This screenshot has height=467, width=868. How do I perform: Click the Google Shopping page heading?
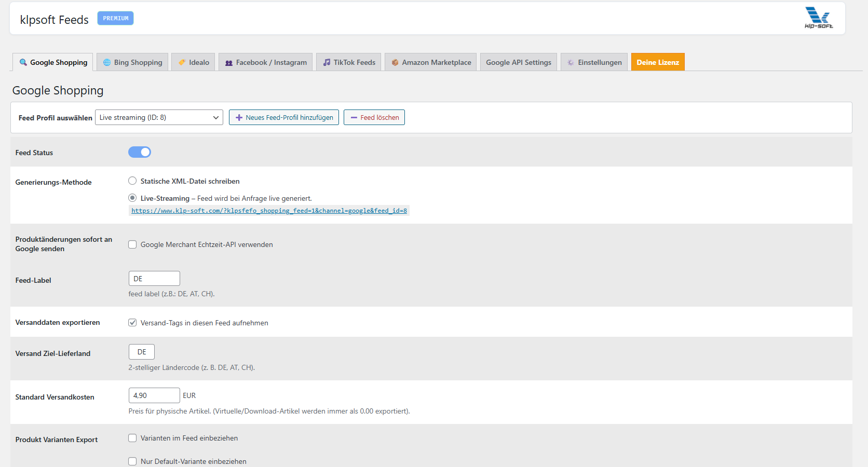(x=58, y=90)
